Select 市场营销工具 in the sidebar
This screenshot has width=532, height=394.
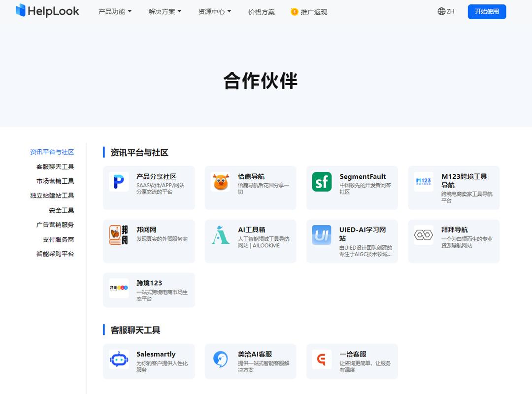coord(55,181)
